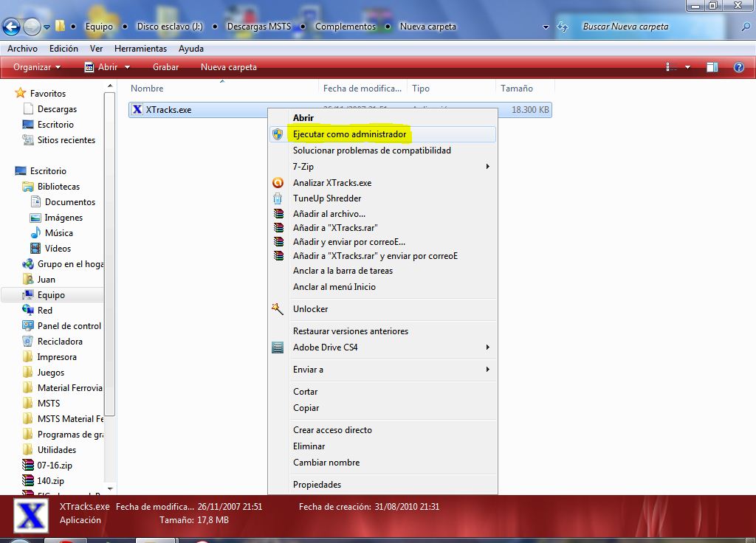Screen dimensions: 756x543
Task: Expand the 7-Zip submenu
Action: (x=487, y=167)
